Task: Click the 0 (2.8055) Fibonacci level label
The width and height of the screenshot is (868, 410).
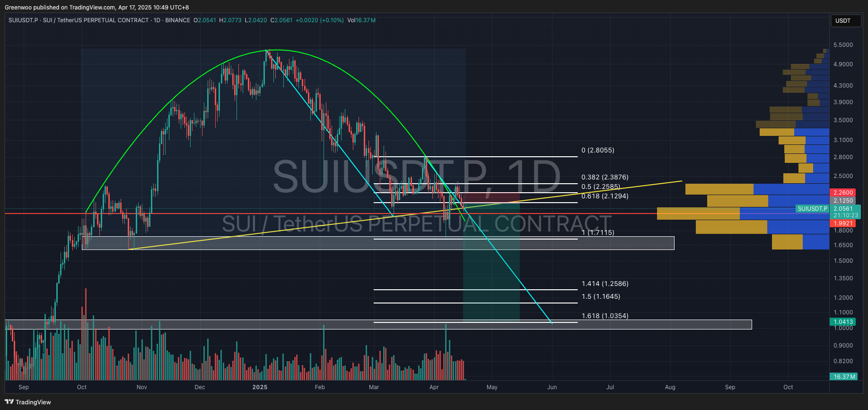Action: point(597,150)
